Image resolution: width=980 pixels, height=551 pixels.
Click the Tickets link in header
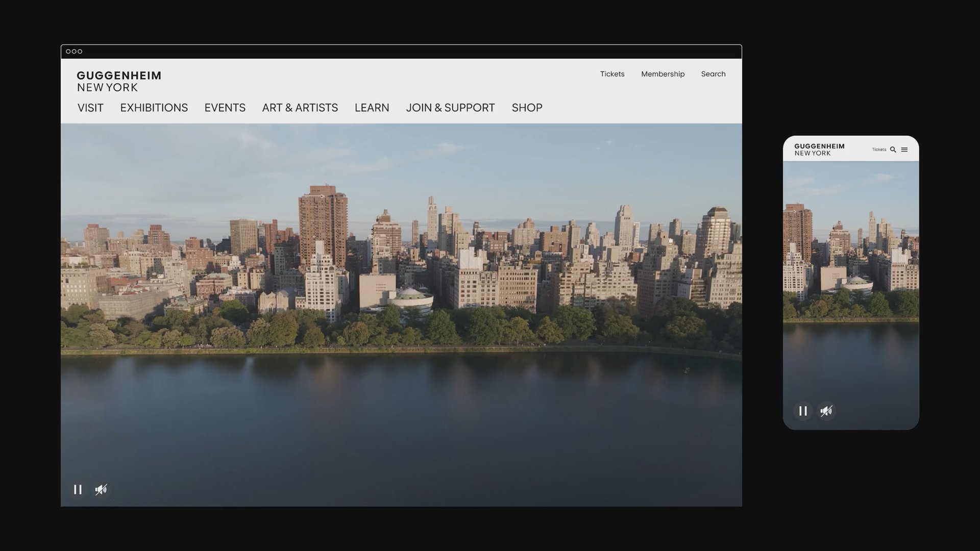(612, 74)
